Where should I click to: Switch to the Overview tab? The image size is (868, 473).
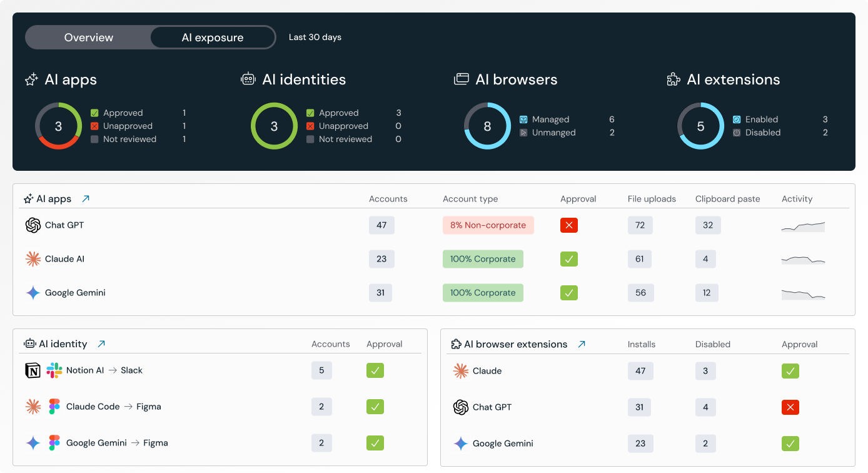click(x=88, y=37)
